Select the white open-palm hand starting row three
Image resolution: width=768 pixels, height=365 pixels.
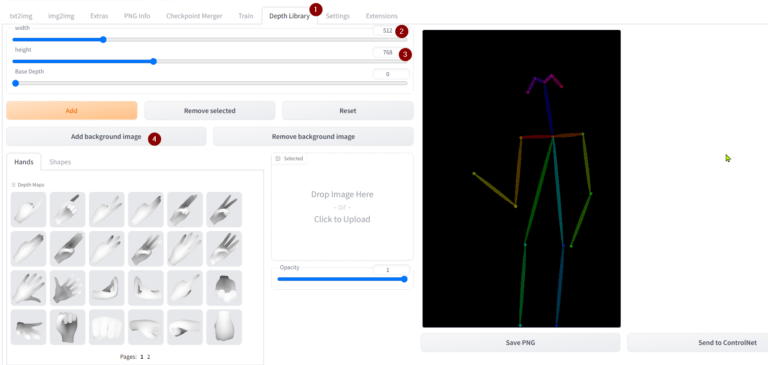28,288
